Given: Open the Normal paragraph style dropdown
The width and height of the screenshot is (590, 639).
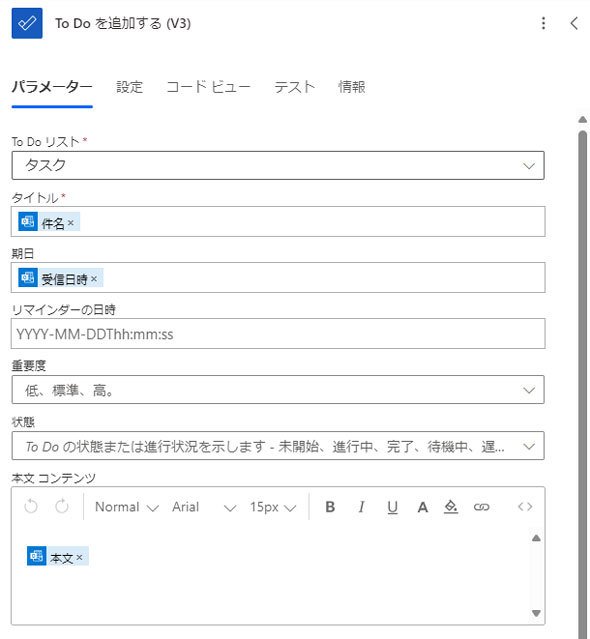Looking at the screenshot, I should pos(126,507).
